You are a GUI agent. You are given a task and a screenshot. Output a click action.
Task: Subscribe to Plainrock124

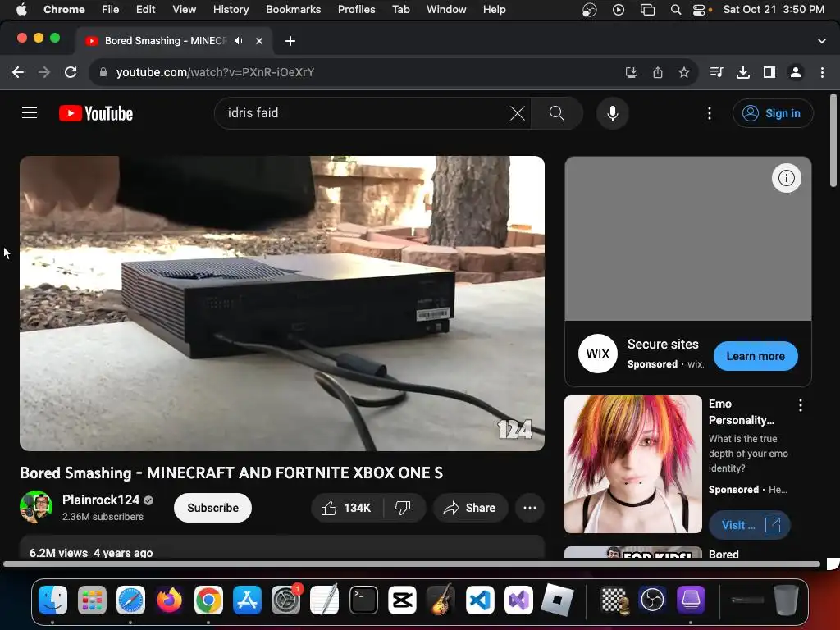click(x=212, y=508)
